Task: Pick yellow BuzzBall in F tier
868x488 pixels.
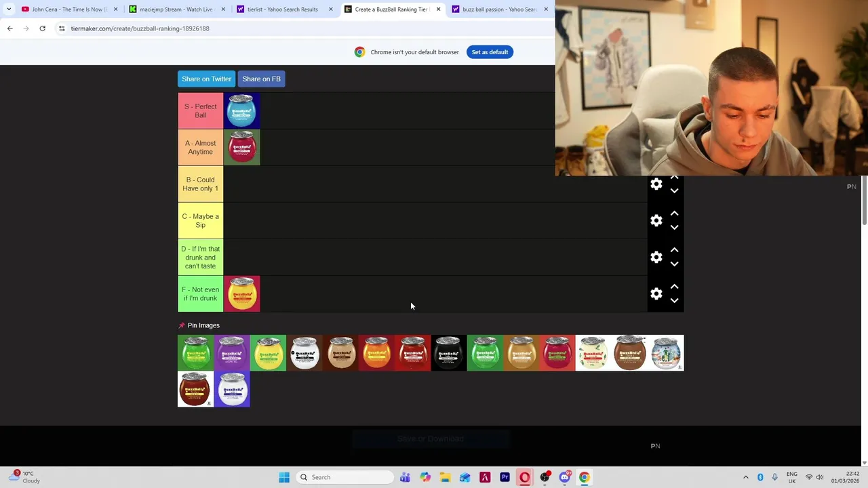Action: click(242, 293)
